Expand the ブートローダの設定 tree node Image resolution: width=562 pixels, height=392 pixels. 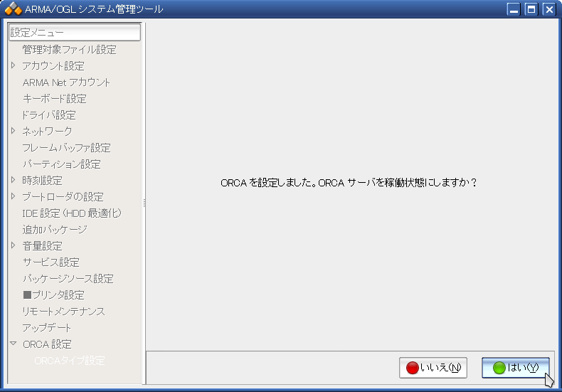click(13, 196)
